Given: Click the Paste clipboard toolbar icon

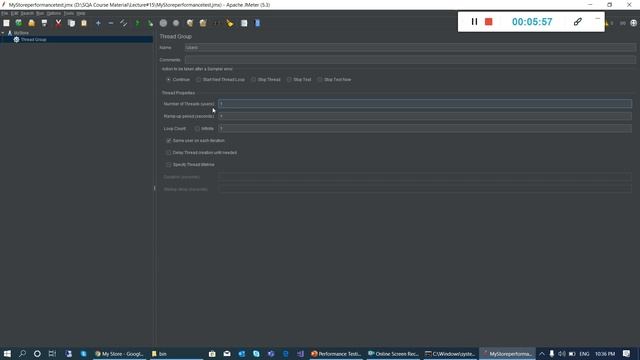Looking at the screenshot, I should click(84, 23).
